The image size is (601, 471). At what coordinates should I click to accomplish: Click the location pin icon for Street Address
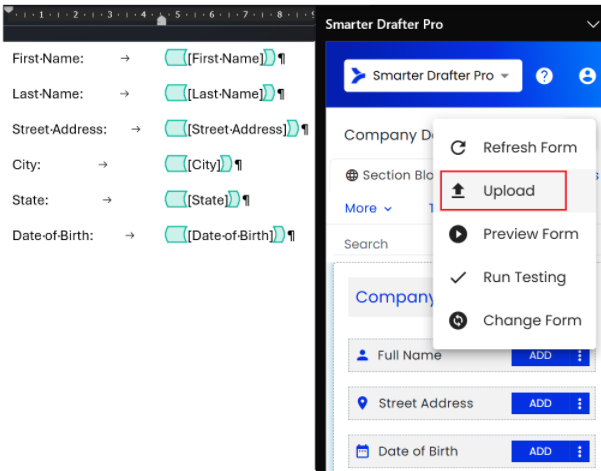tap(362, 403)
